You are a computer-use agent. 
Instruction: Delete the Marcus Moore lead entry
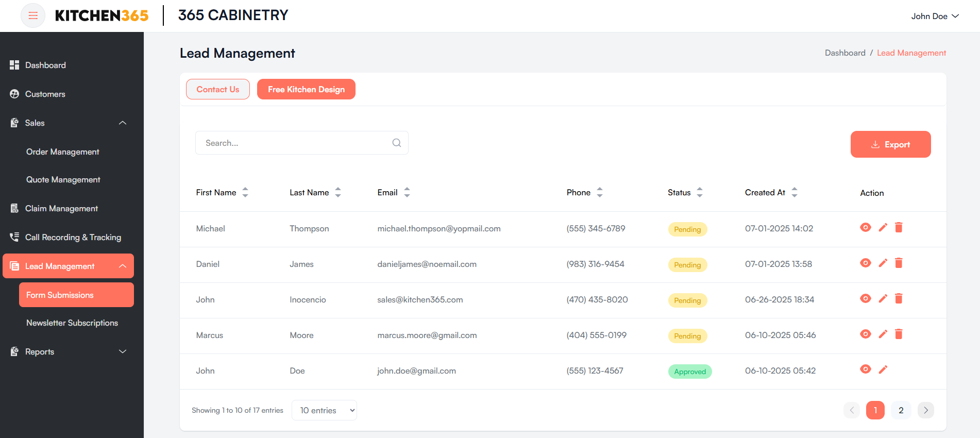pyautogui.click(x=899, y=334)
